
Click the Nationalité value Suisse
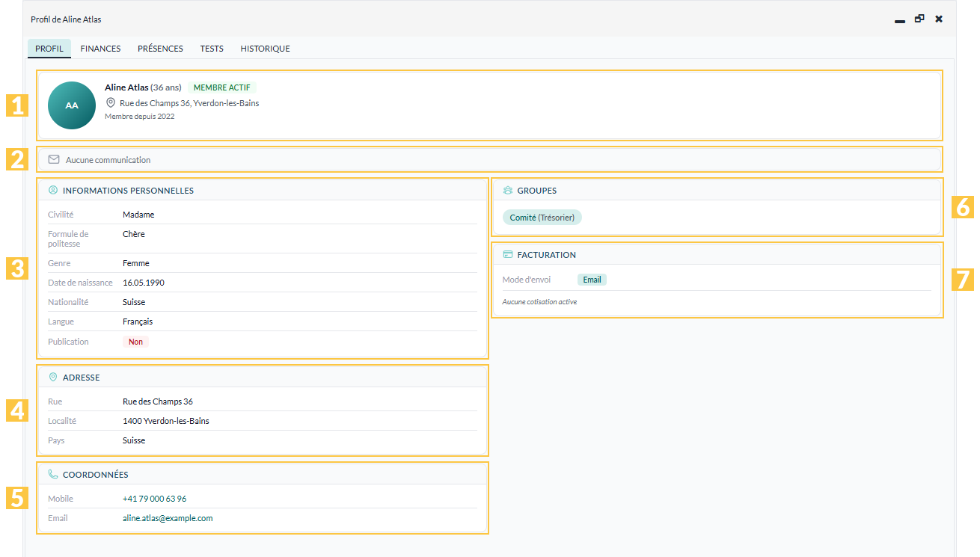[134, 302]
